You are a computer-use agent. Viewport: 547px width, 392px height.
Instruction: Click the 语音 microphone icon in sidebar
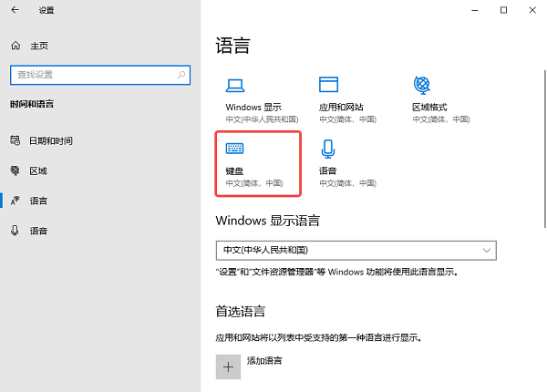click(15, 231)
